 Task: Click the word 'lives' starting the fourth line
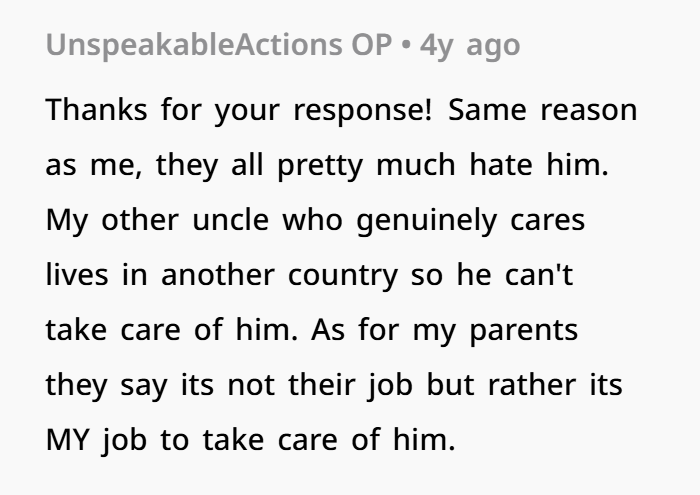77,275
